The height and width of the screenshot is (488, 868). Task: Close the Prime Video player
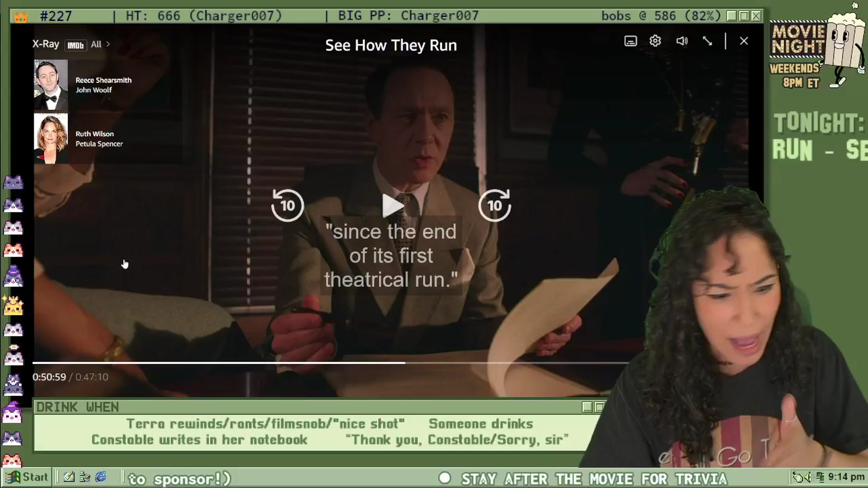[744, 41]
